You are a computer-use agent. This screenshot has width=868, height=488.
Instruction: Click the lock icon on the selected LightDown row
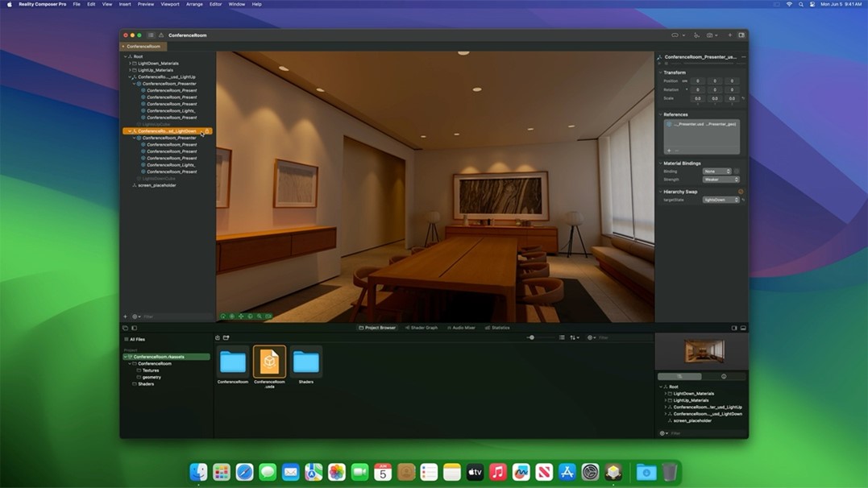(x=207, y=131)
